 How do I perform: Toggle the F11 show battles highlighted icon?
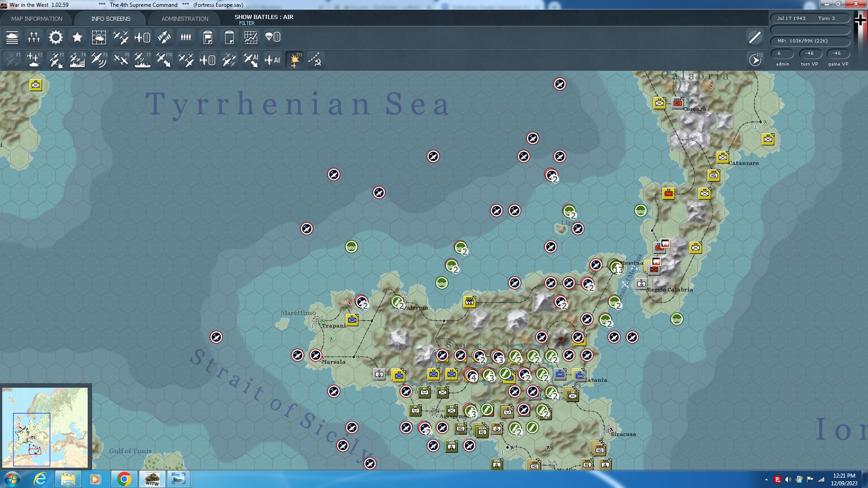point(294,59)
